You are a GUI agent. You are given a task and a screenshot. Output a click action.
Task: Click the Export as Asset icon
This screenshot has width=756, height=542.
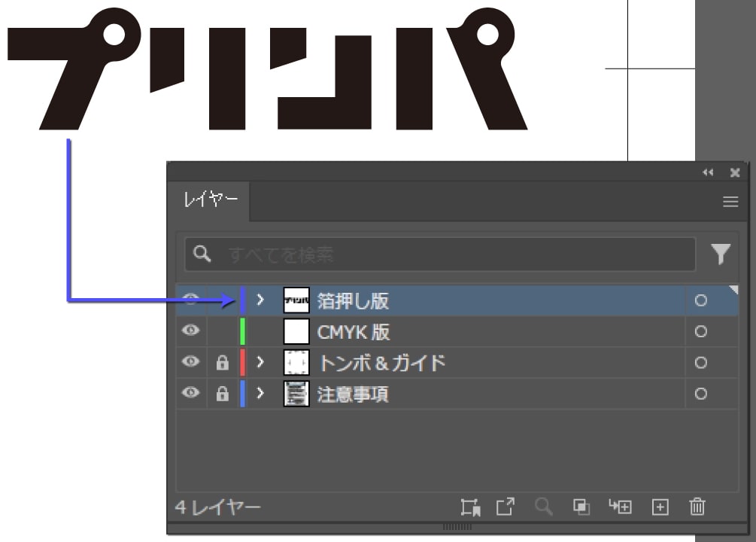click(x=506, y=507)
